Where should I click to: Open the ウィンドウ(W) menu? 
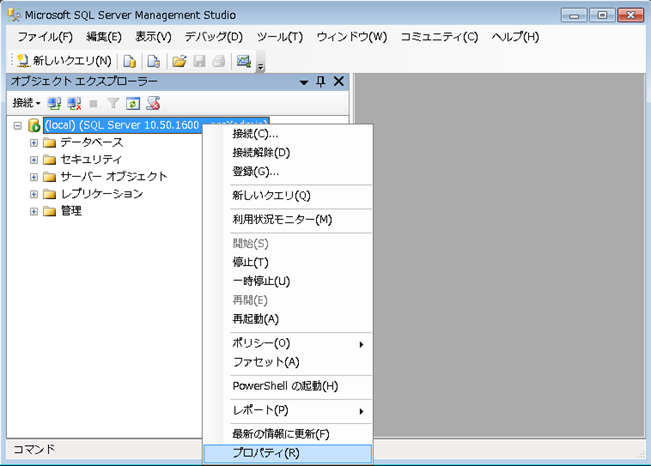tap(352, 37)
